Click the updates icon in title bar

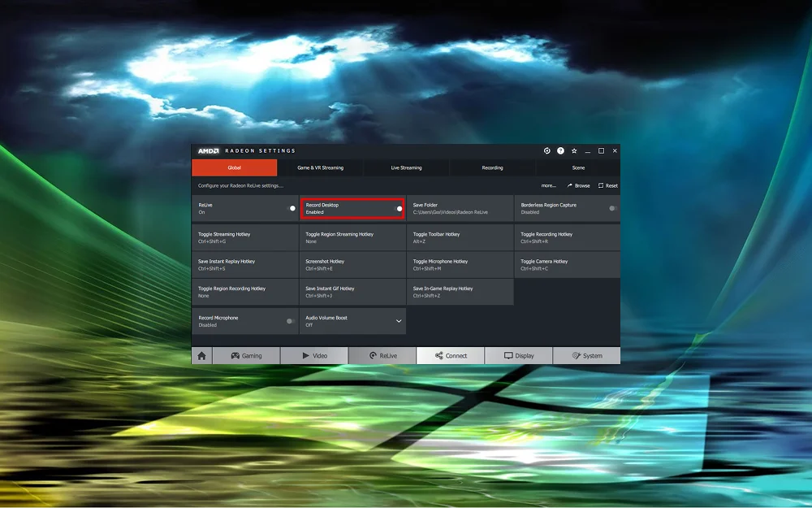point(546,150)
